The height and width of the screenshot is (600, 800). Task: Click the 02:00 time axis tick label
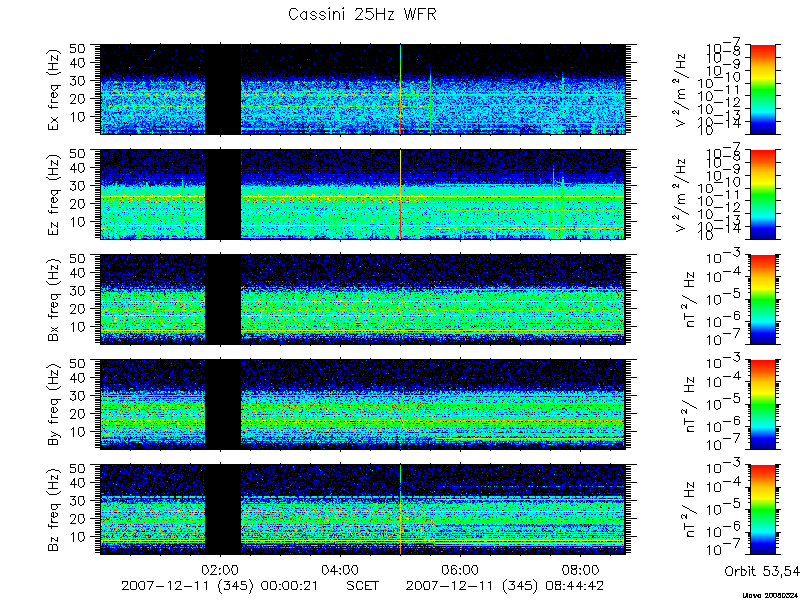coord(220,570)
